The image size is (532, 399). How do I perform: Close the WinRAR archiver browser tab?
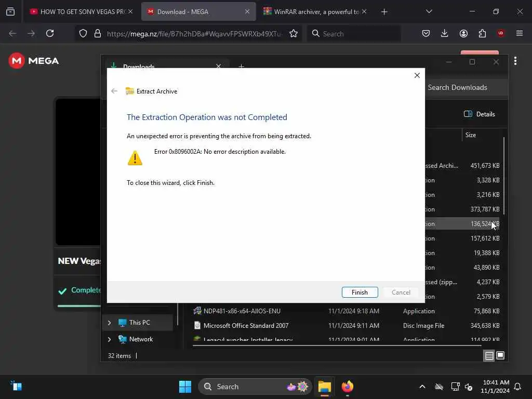tap(364, 11)
